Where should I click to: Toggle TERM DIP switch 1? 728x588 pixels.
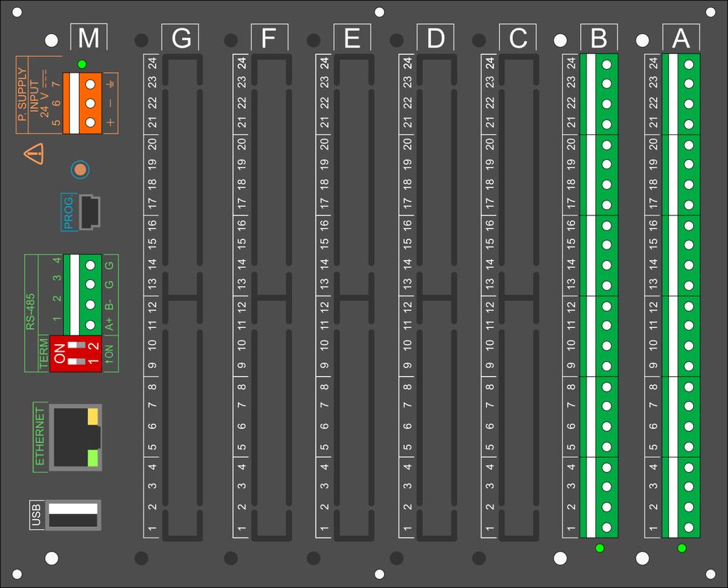click(76, 361)
